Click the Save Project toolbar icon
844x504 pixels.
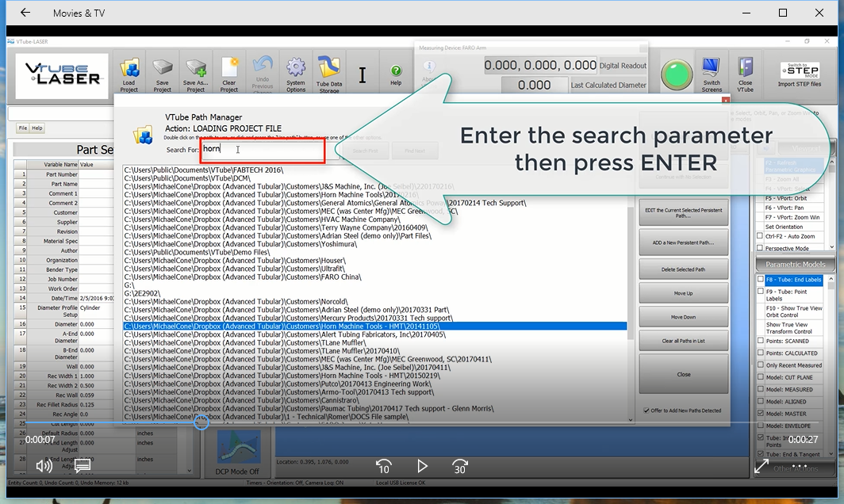162,74
